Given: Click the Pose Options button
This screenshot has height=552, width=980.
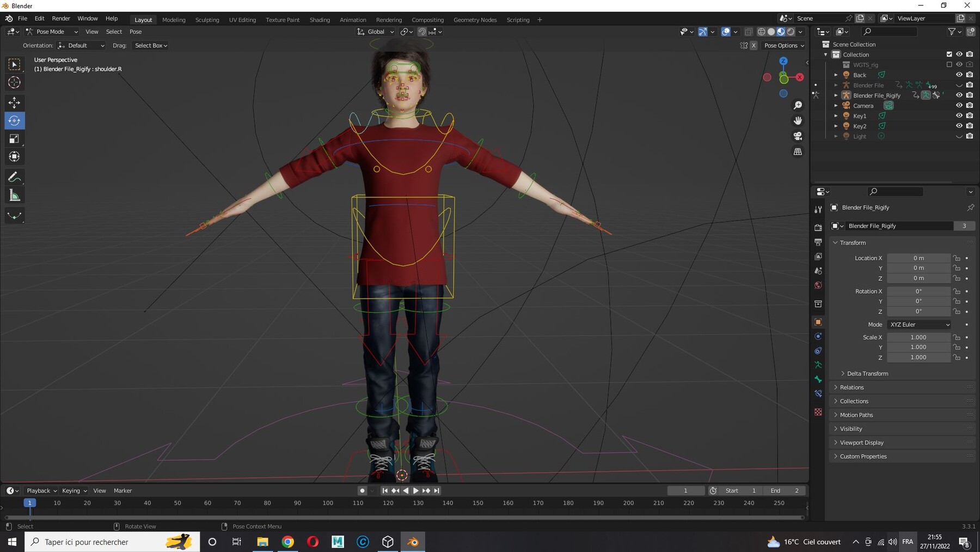Looking at the screenshot, I should coord(783,45).
